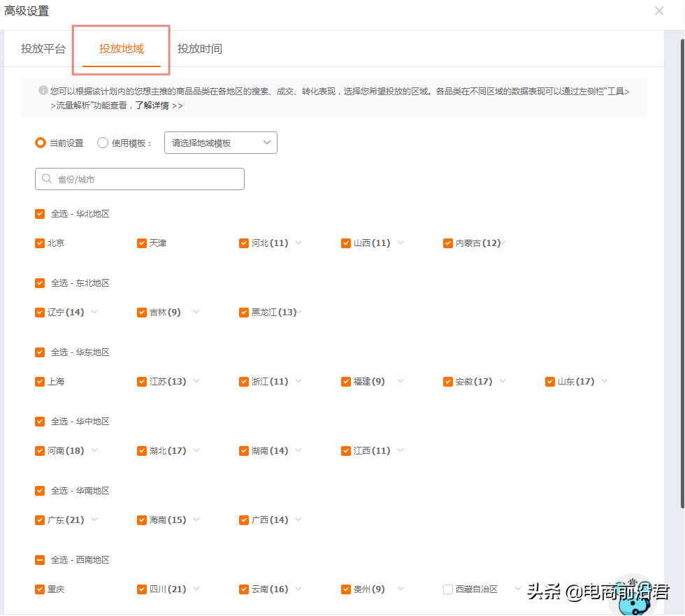The image size is (685, 616).
Task: Toggle the 全选 - 西南地区 select-all checkbox
Action: click(40, 559)
